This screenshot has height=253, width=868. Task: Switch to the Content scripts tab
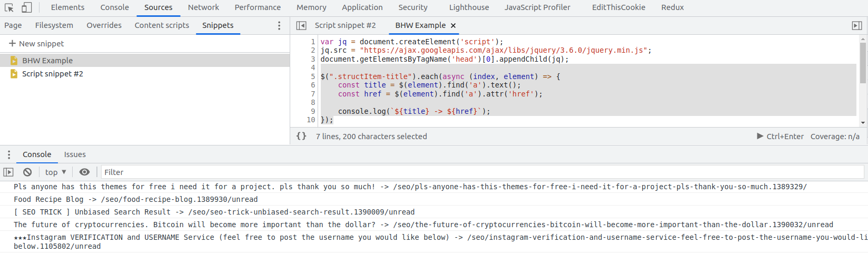[162, 25]
